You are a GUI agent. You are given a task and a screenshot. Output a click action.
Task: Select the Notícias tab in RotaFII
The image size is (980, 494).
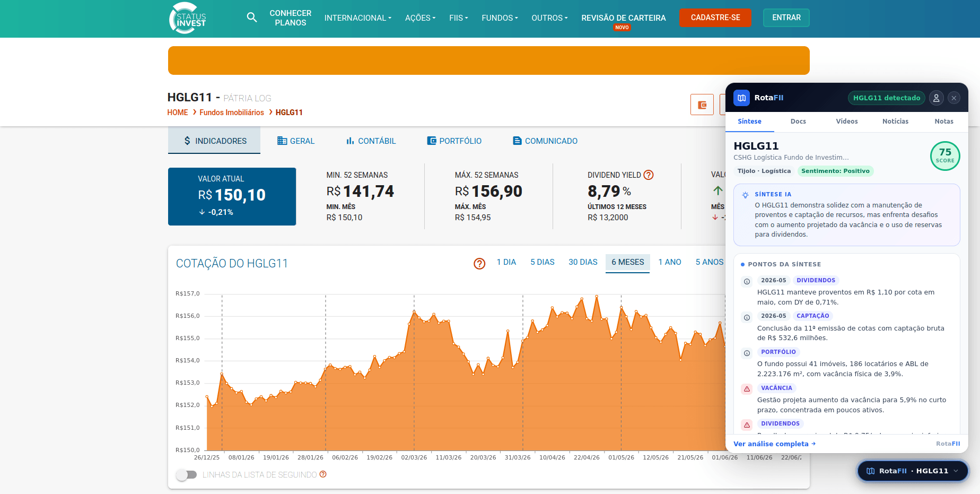click(895, 122)
